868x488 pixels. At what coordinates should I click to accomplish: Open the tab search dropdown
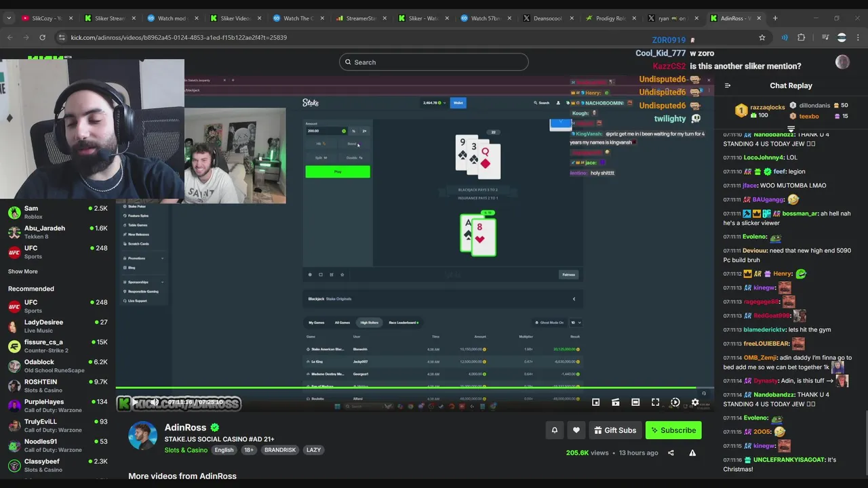pos(9,18)
